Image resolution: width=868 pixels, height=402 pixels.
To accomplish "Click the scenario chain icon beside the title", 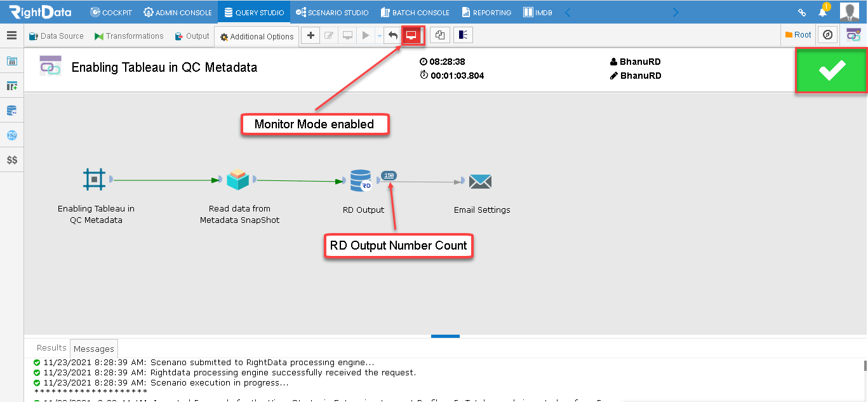I will coord(51,66).
